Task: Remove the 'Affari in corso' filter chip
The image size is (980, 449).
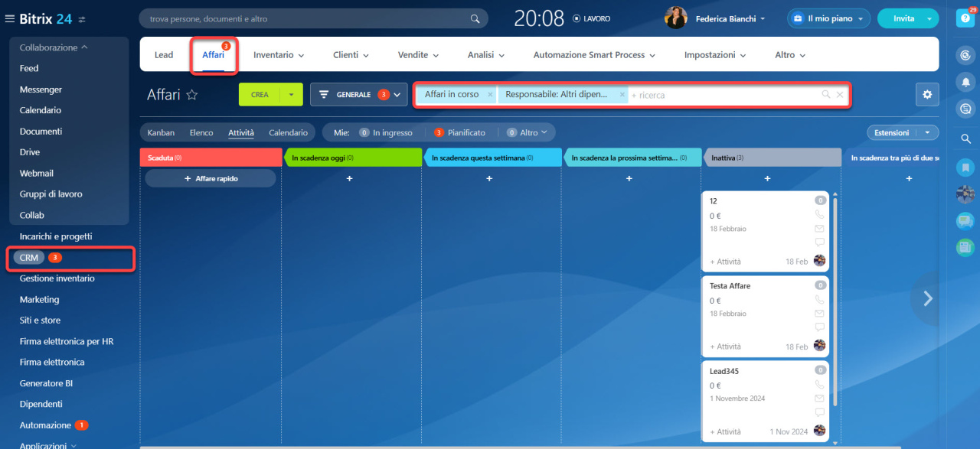Action: 490,95
